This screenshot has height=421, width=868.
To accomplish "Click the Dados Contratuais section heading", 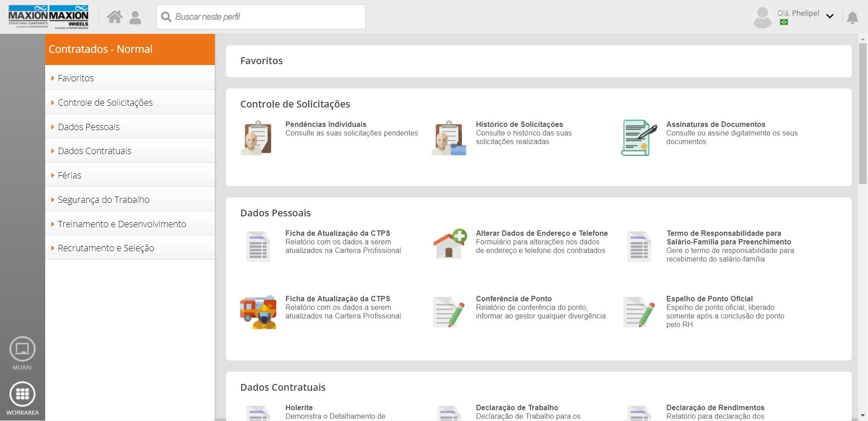I will click(283, 388).
